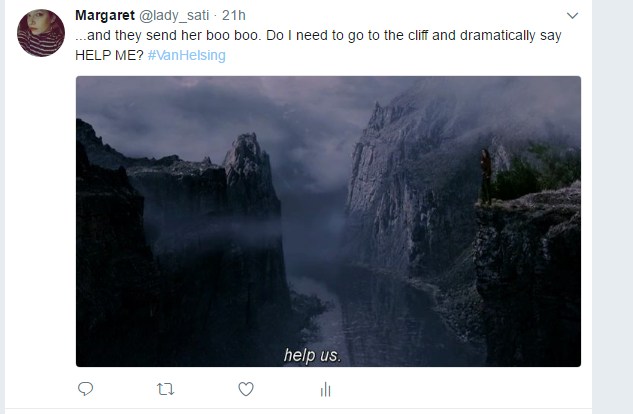This screenshot has height=414, width=633.
Task: Click the display name Margaret
Action: (105, 15)
